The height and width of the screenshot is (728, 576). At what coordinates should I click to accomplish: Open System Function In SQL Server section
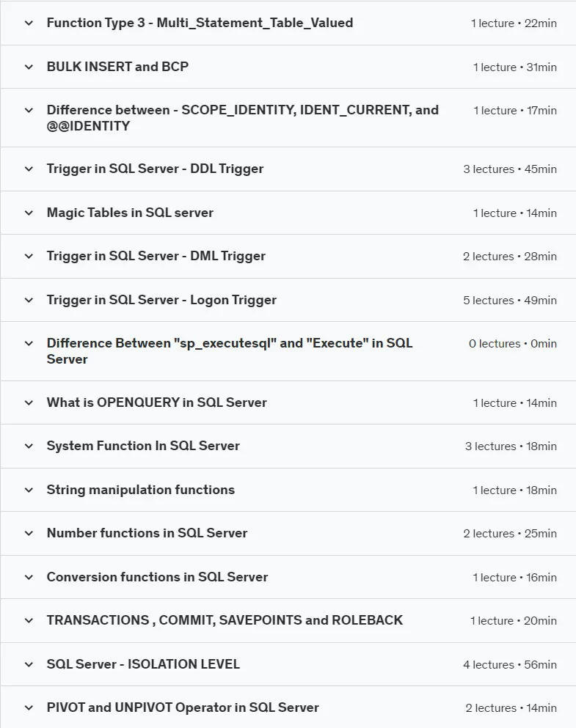(143, 446)
